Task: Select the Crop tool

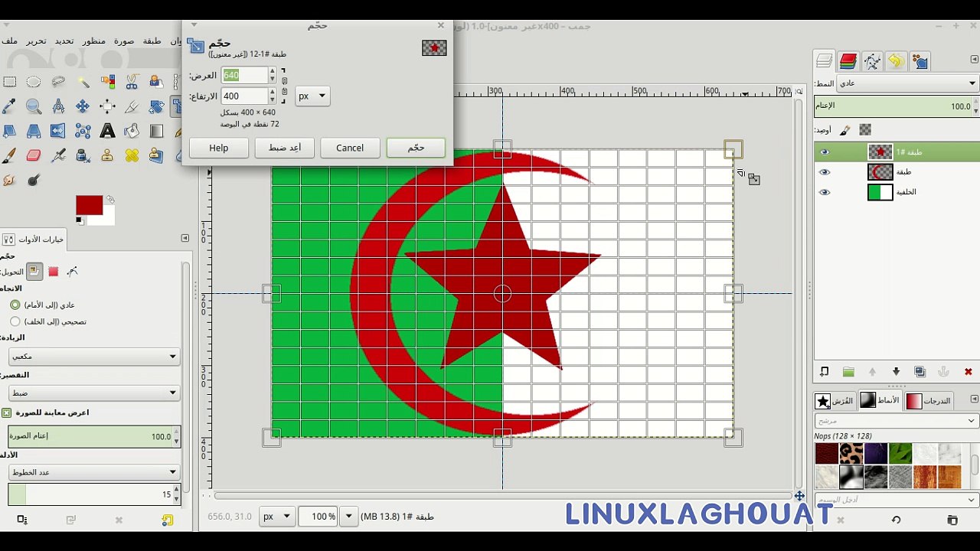Action: tap(132, 106)
